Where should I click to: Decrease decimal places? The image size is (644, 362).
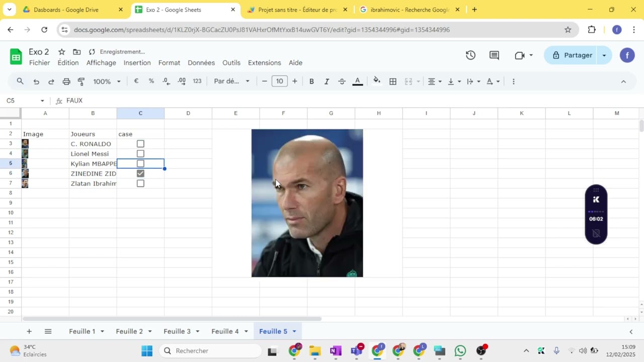166,81
